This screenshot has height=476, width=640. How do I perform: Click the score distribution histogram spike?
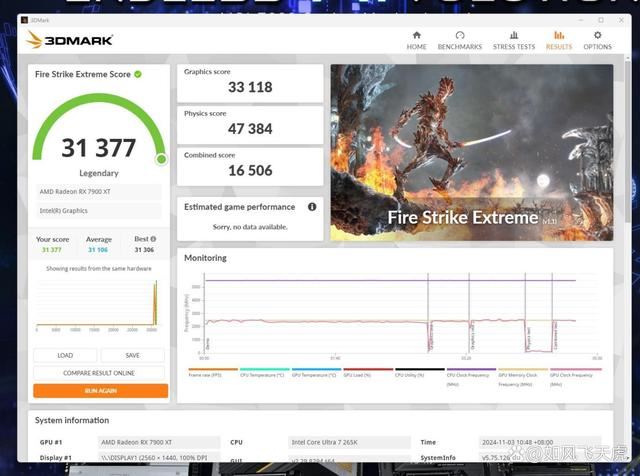coord(155,302)
